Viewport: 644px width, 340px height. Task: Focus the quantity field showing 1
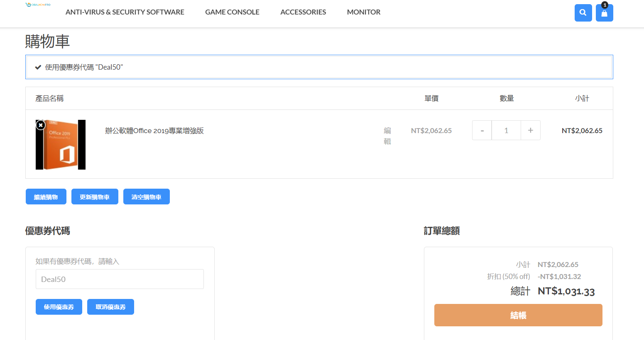coord(506,130)
